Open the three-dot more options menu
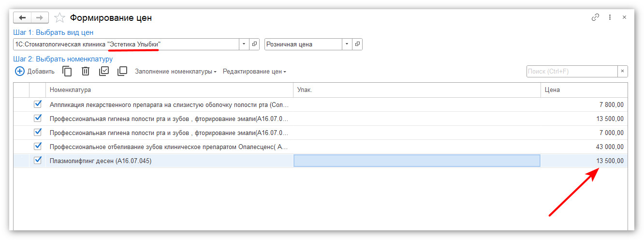 click(x=610, y=17)
